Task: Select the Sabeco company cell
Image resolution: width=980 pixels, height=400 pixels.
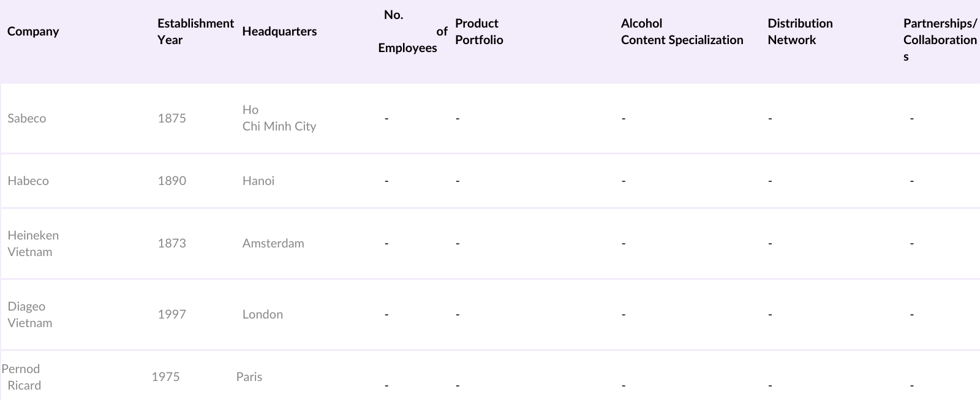Action: [x=27, y=118]
